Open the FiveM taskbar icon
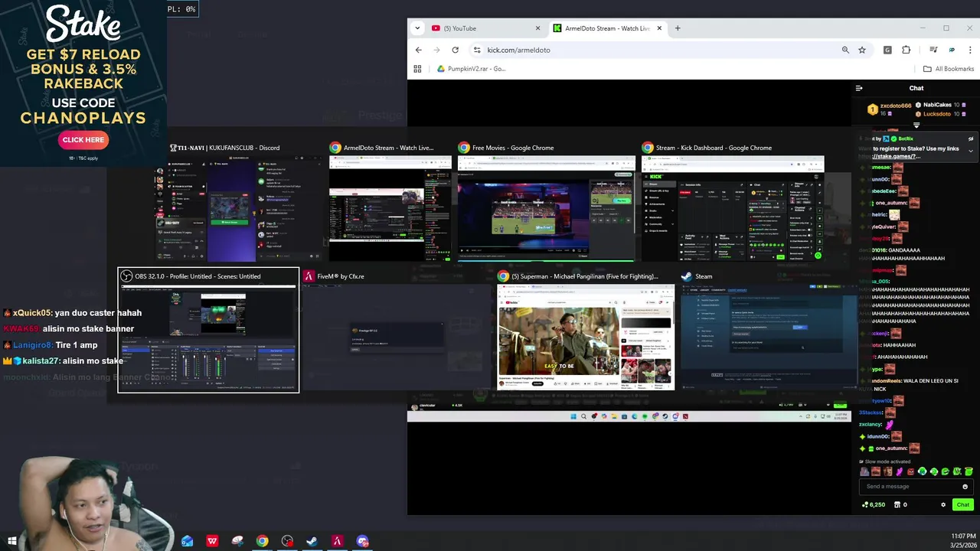 (337, 541)
